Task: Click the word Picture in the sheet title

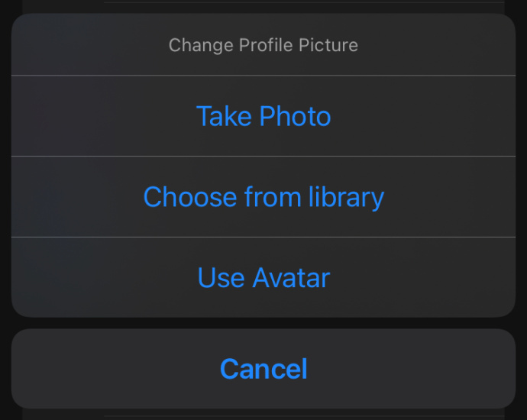Action: 328,45
